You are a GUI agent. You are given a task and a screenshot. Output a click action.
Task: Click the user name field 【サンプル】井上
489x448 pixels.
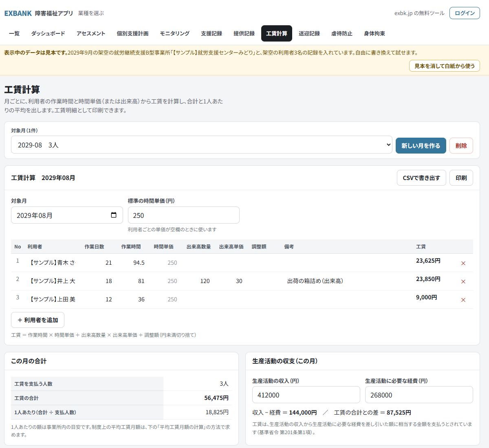[x=52, y=281]
